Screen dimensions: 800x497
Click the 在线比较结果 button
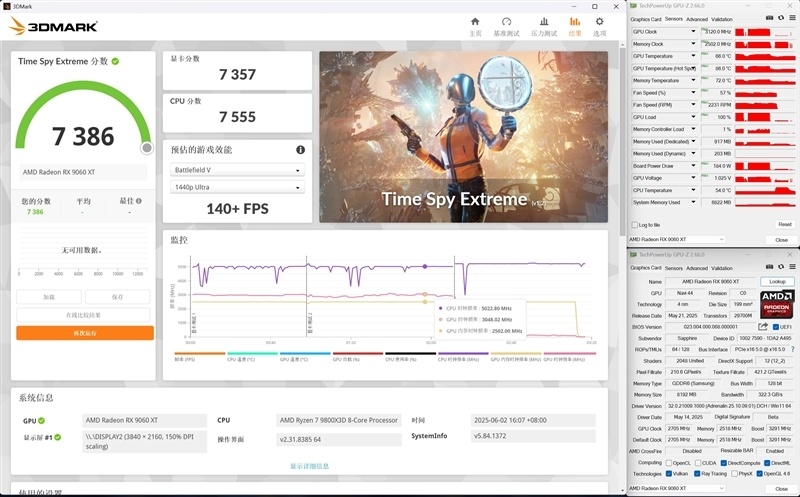coord(83,315)
